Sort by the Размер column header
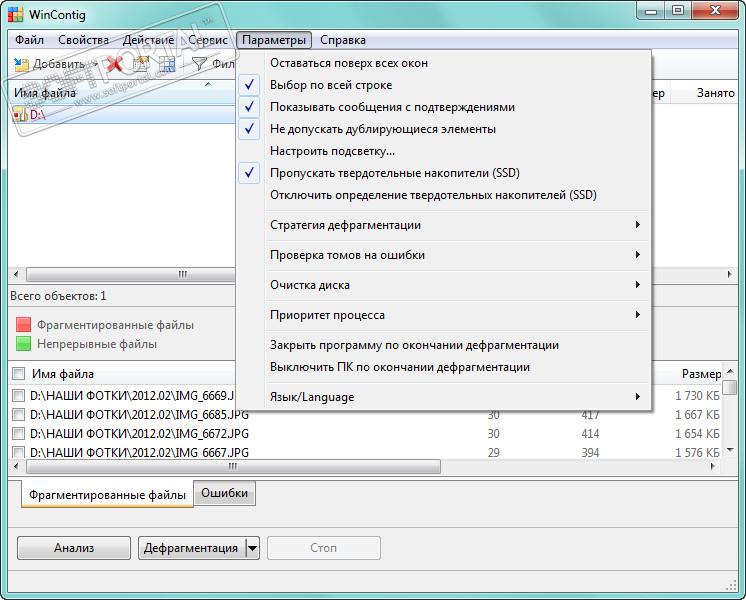The height and width of the screenshot is (600, 746). tap(701, 374)
